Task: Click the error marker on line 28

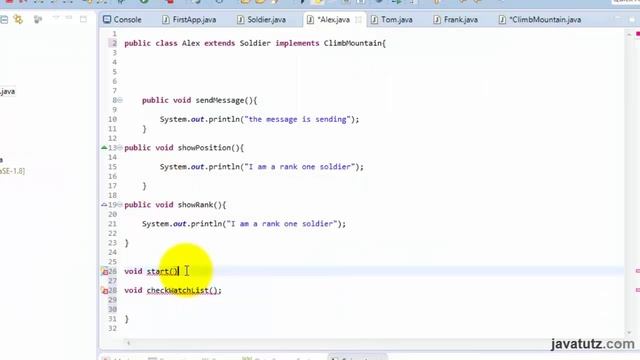Action: tap(104, 290)
